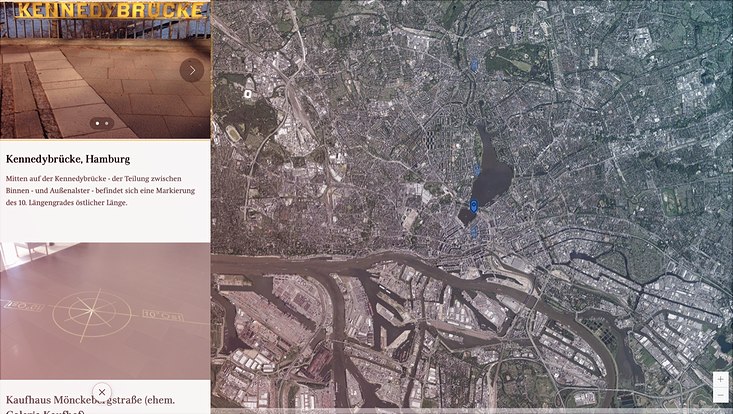Select the faded marker south of Binnenalster
Viewport: 733px width, 414px height.
pos(474,231)
